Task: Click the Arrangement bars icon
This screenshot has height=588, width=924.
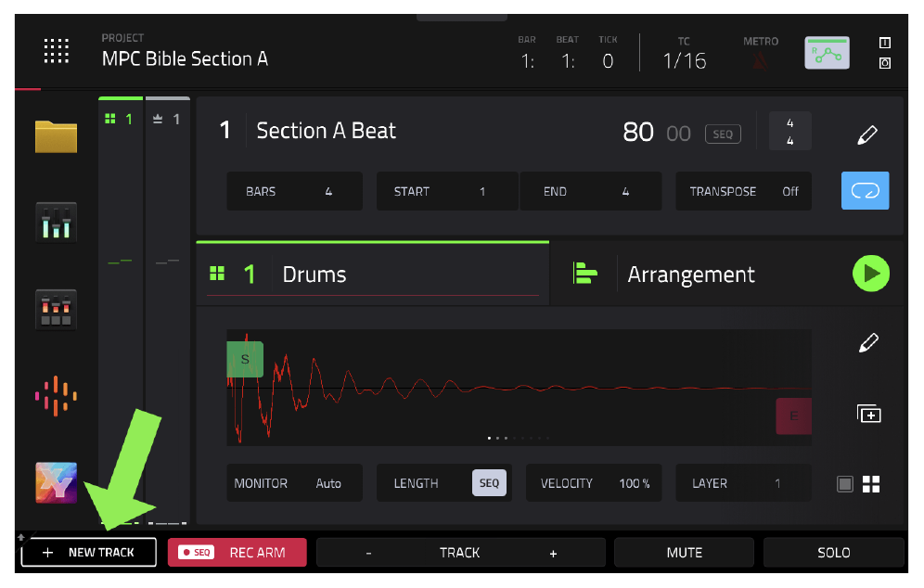Action: (584, 274)
